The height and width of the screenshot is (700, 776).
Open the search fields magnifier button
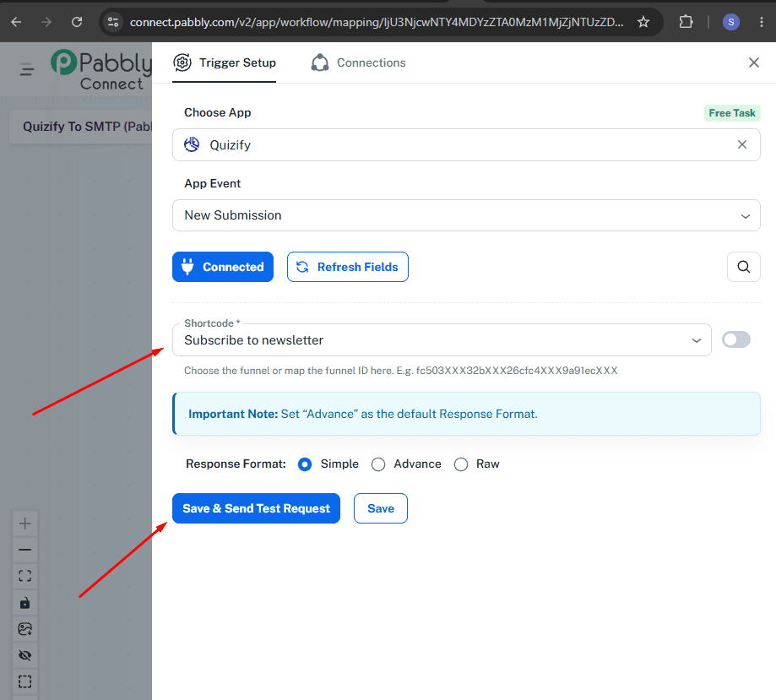pos(743,267)
